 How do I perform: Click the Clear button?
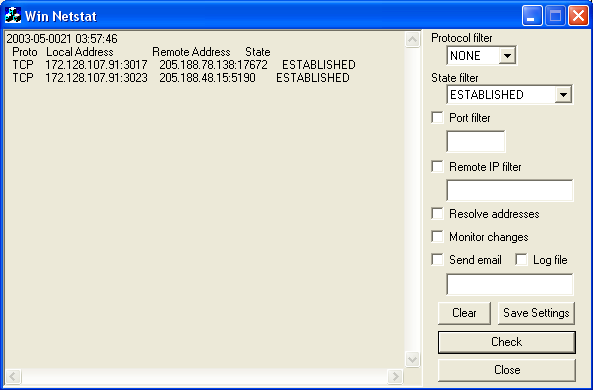click(464, 313)
